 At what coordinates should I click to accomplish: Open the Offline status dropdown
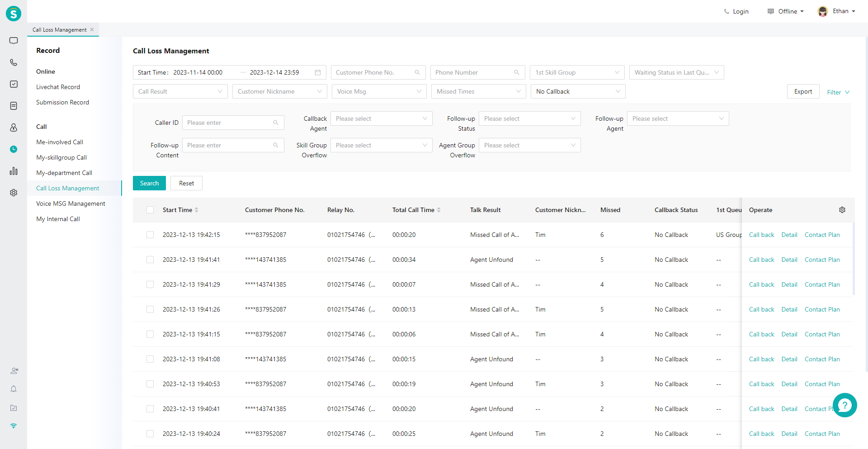click(x=786, y=11)
